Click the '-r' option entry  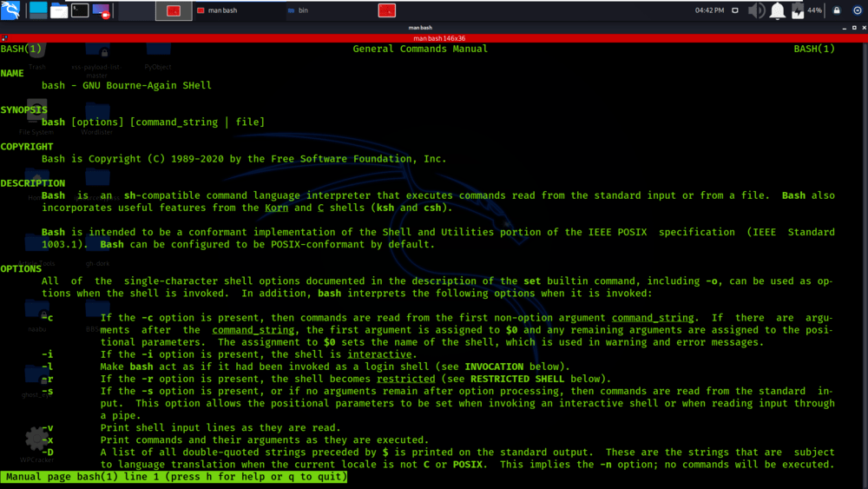(48, 379)
